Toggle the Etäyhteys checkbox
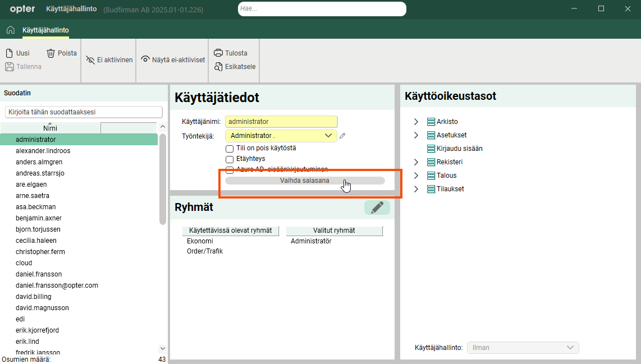This screenshot has height=364, width=641. tap(230, 159)
